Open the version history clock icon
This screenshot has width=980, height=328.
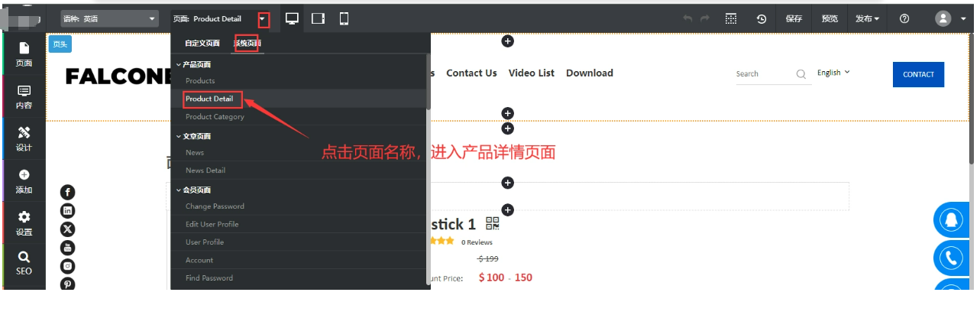pos(762,19)
